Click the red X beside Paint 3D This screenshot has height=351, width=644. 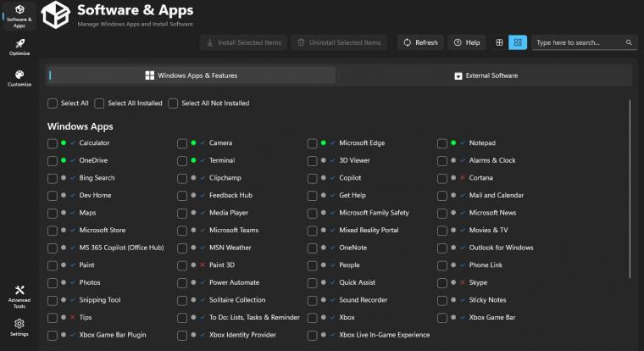[x=203, y=265]
